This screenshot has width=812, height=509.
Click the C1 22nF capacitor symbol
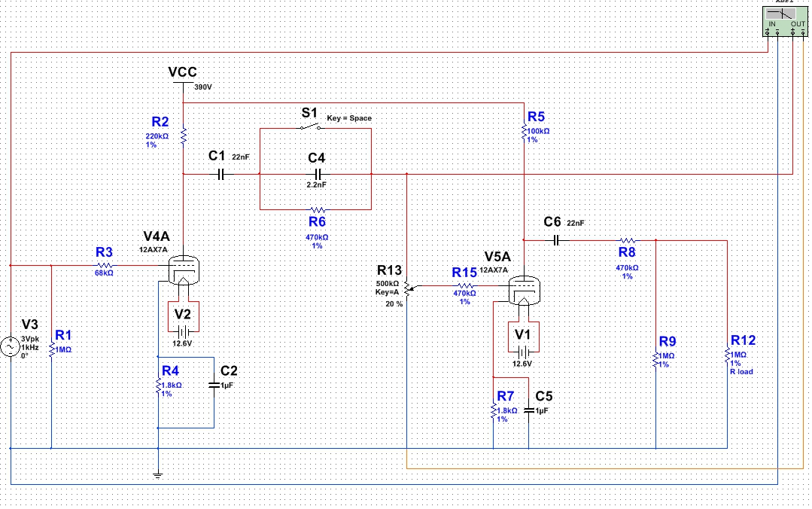click(x=220, y=174)
